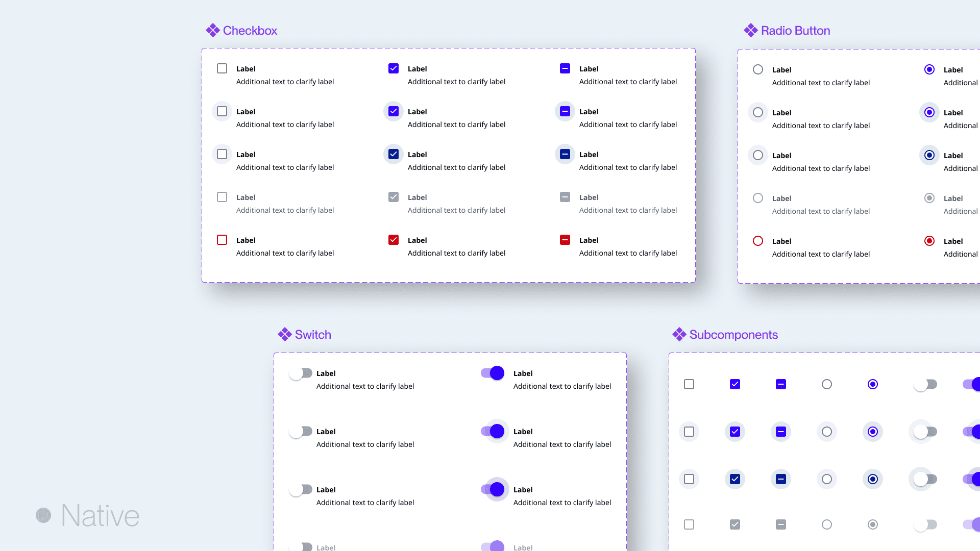Click the red indeterminate checkbox in the Checkbox frame
The width and height of the screenshot is (980, 551).
click(565, 240)
